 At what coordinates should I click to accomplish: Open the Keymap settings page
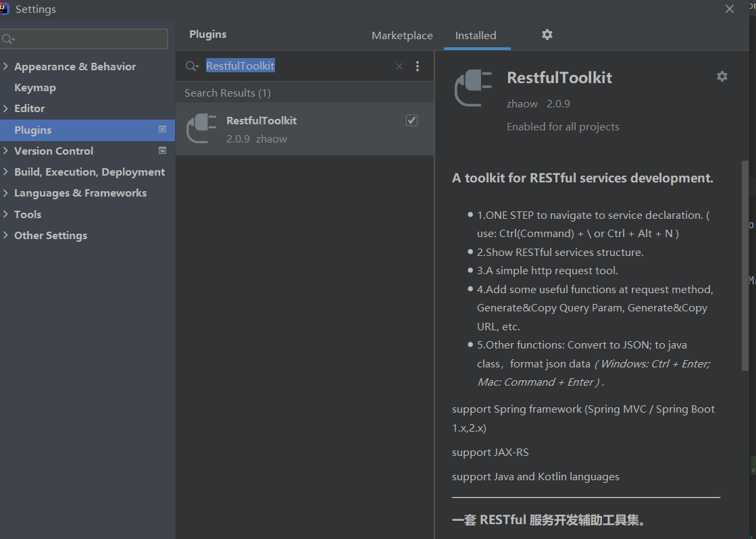[x=35, y=88]
